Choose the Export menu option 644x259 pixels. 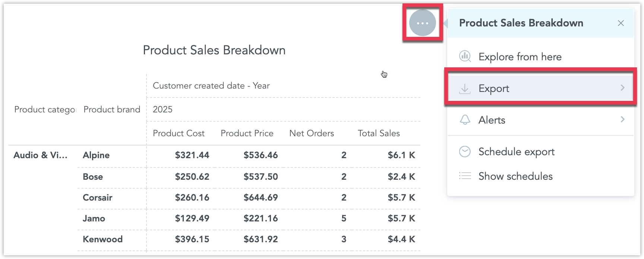tap(494, 88)
